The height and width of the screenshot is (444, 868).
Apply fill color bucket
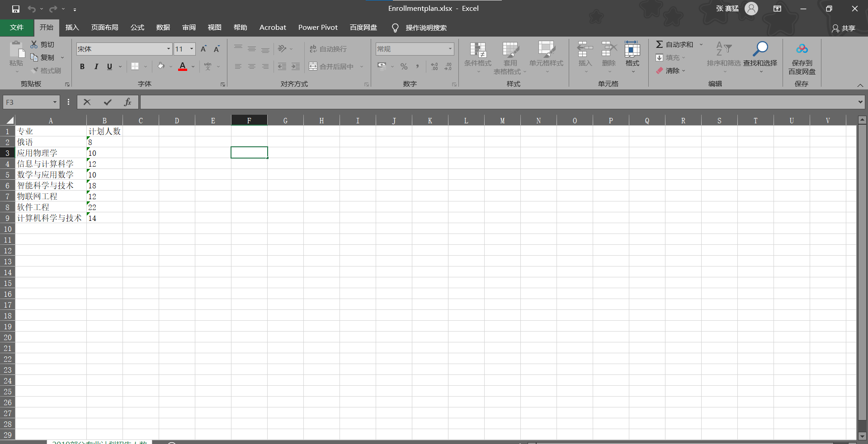(161, 66)
